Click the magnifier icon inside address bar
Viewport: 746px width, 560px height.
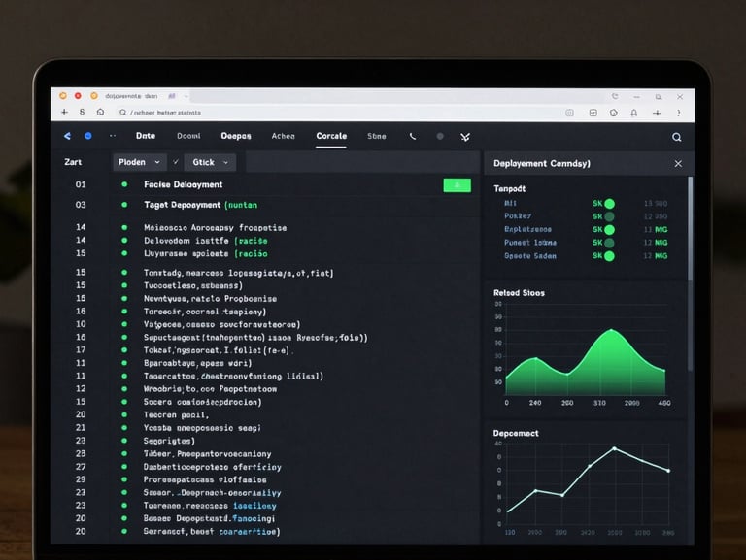122,113
